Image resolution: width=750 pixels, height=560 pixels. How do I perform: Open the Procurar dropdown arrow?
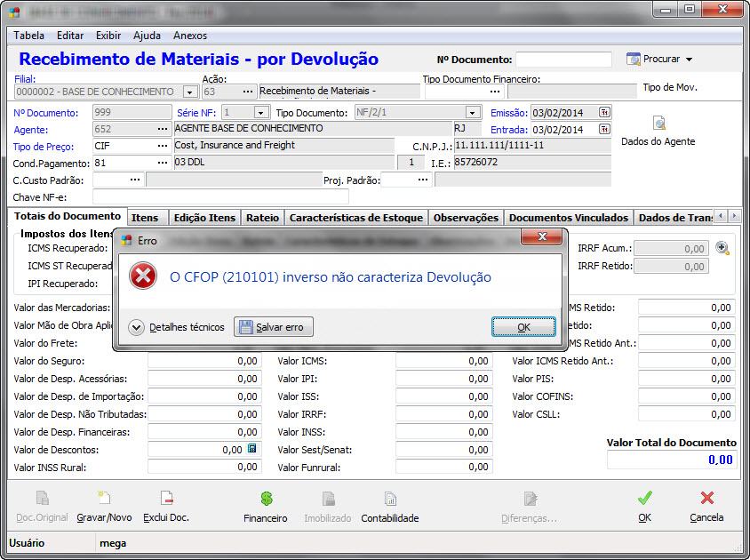pos(689,60)
